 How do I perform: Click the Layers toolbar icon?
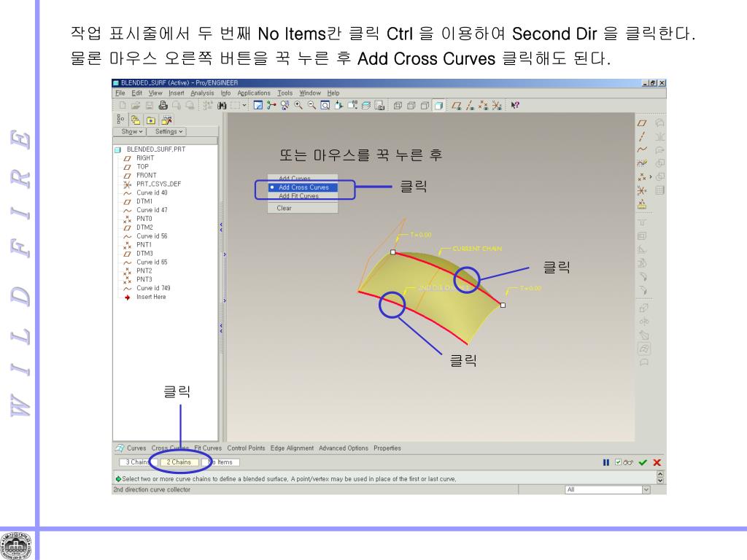366,105
